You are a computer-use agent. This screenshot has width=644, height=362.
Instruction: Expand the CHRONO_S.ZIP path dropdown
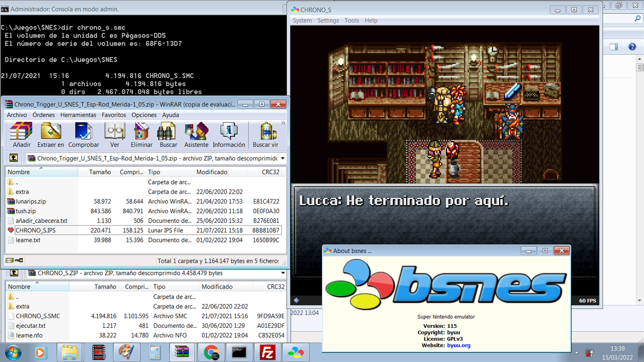[282, 273]
